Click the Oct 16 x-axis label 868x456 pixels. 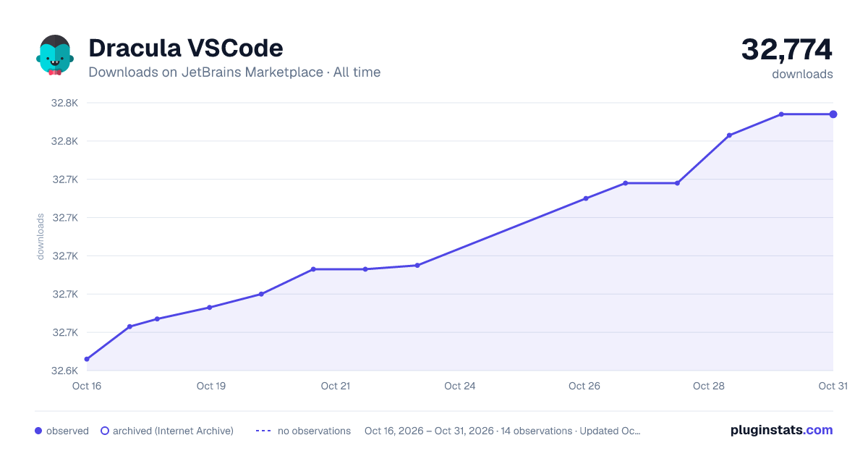(87, 386)
